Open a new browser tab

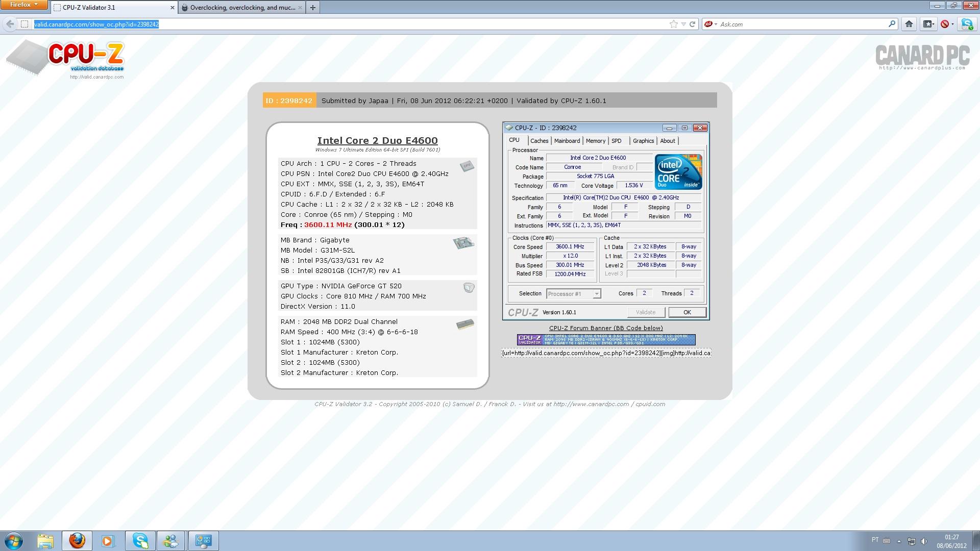[x=313, y=7]
